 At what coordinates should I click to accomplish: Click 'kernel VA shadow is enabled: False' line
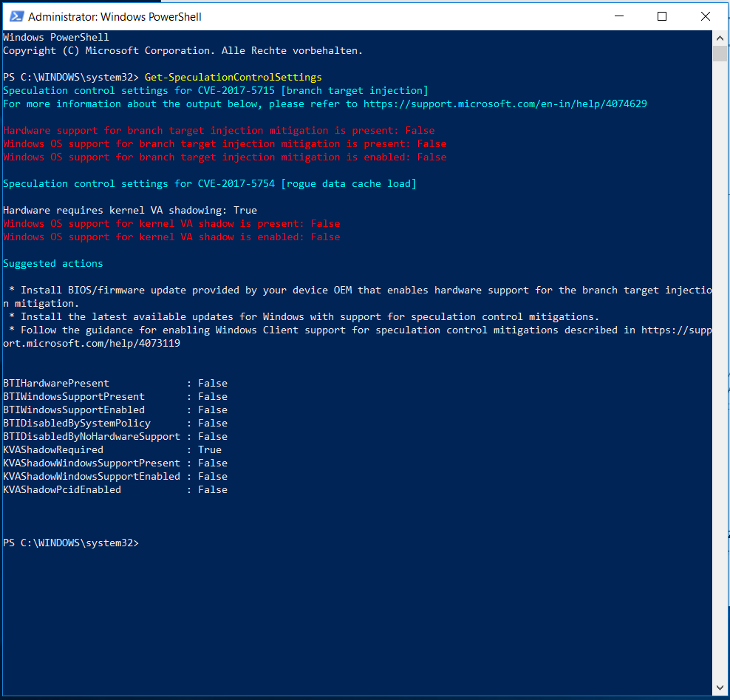coord(171,237)
